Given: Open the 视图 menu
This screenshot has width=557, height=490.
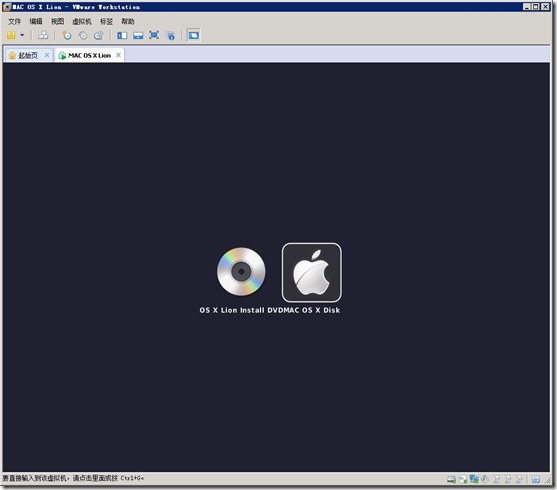Looking at the screenshot, I should (58, 21).
